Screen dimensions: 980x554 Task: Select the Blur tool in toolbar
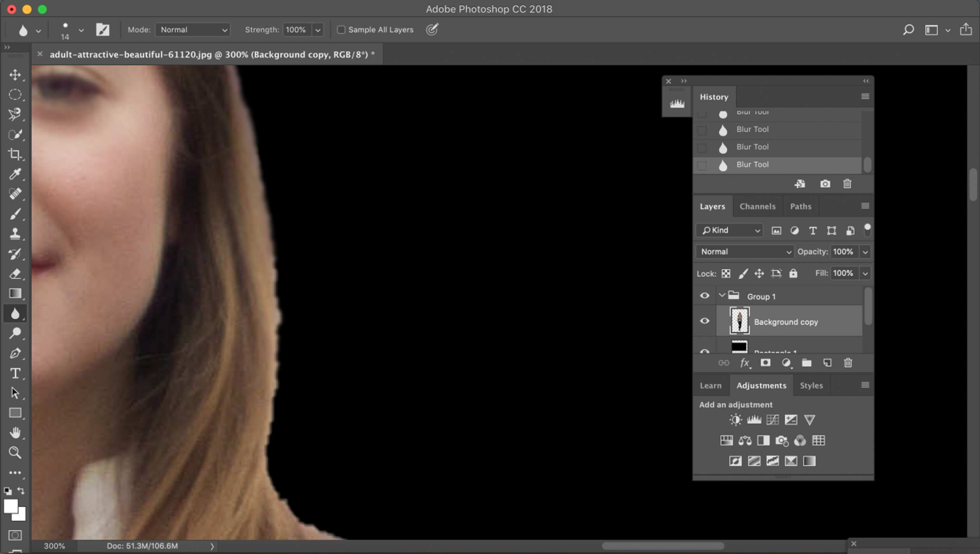click(x=15, y=314)
